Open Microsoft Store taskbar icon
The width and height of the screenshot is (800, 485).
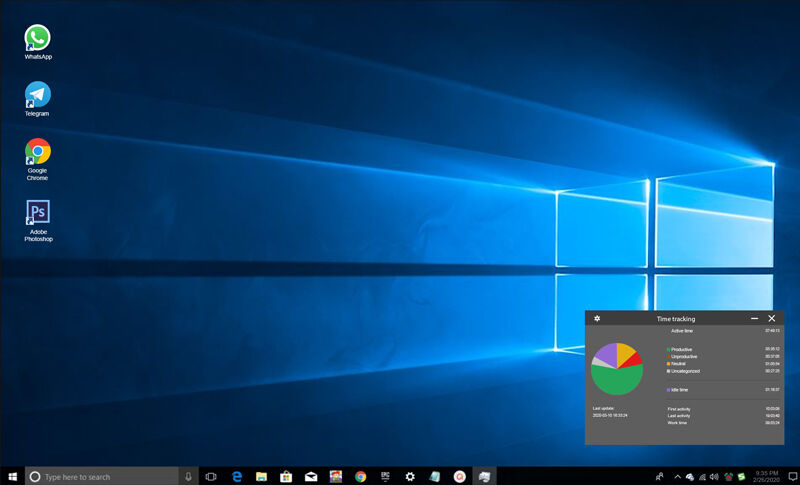click(286, 477)
